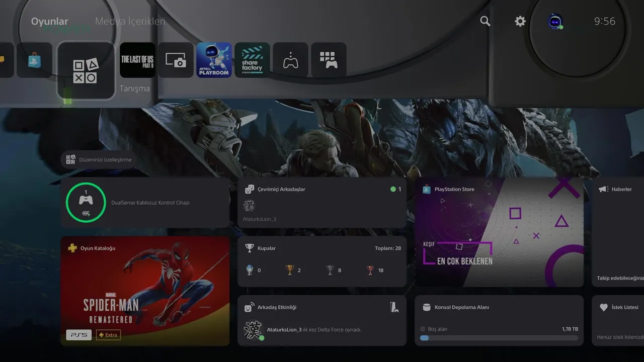Open the Arkadaş Etkinliği activity card
Screen dimensions: 644x362
322,320
